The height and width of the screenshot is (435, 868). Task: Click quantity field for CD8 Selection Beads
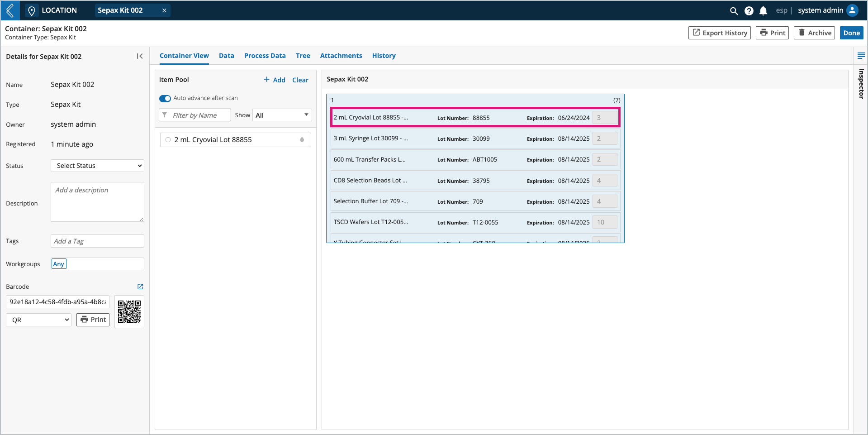[605, 180]
